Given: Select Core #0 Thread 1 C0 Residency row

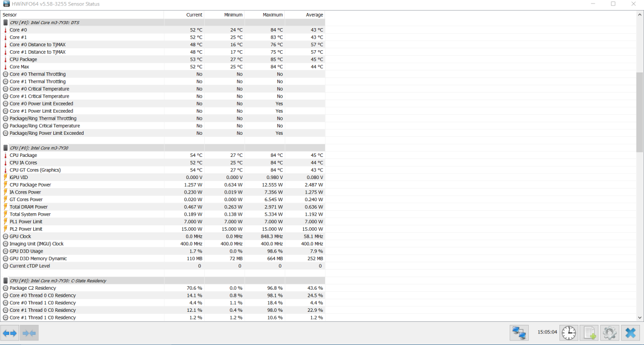Looking at the screenshot, I should pos(163,303).
